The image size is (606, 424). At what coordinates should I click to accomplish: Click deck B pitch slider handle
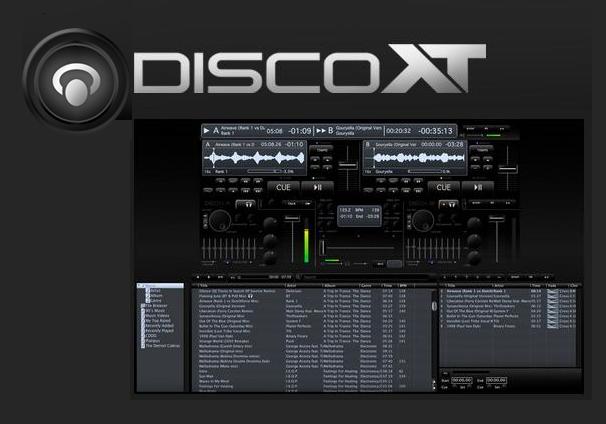[x=507, y=169]
